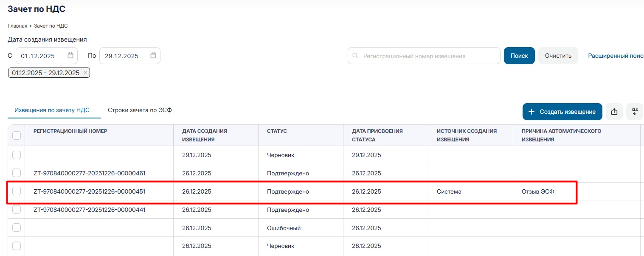The width and height of the screenshot is (644, 256).
Task: Download the list as XLS file
Action: pyautogui.click(x=635, y=112)
